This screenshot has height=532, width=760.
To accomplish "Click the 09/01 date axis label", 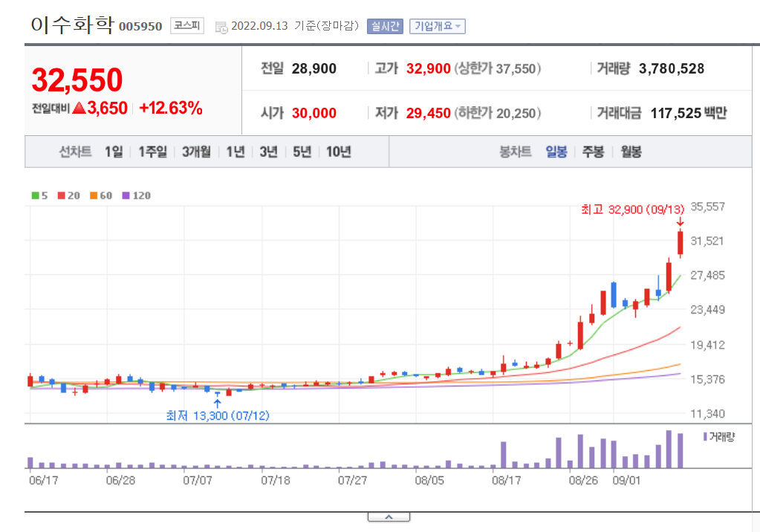I will point(626,480).
